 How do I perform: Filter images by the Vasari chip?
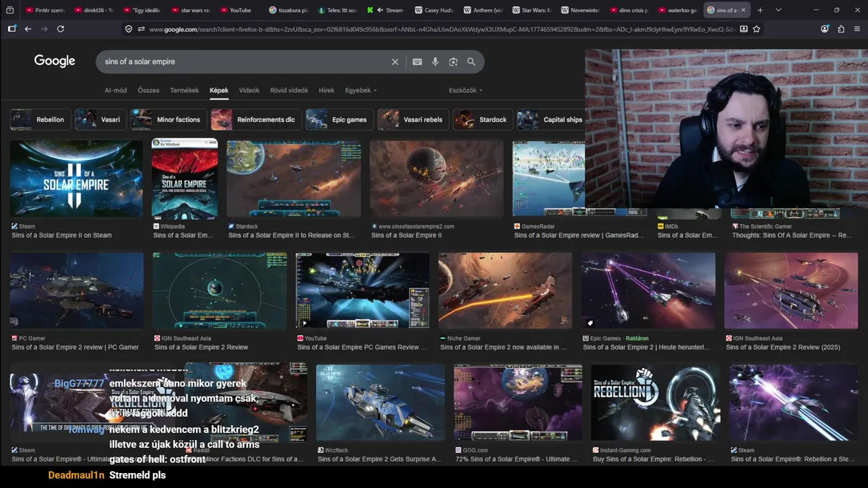100,119
